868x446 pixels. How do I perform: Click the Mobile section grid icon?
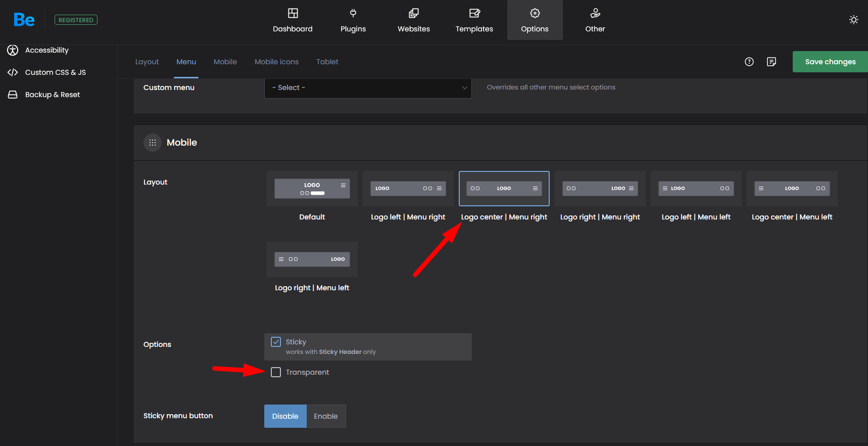pos(153,143)
